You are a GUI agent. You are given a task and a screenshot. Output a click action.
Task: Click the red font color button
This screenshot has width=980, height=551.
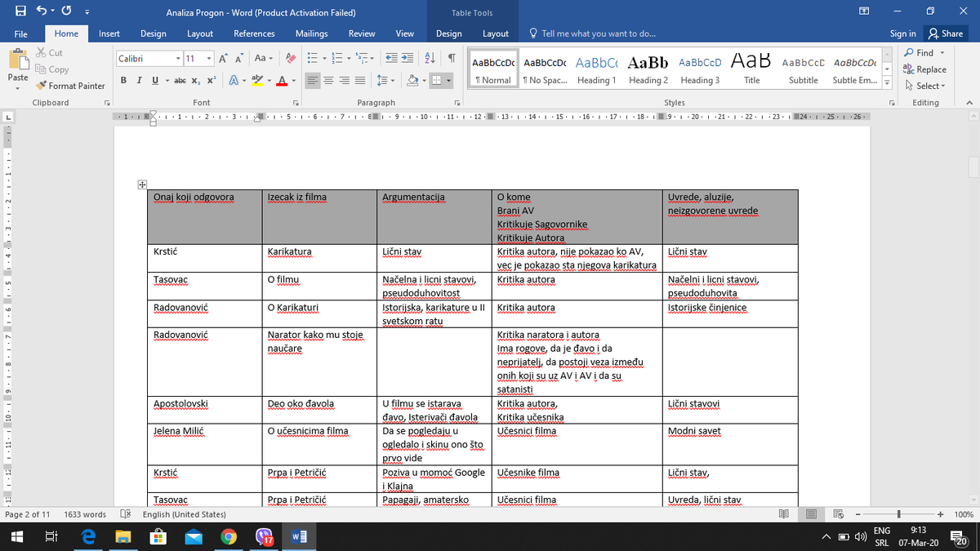click(280, 80)
